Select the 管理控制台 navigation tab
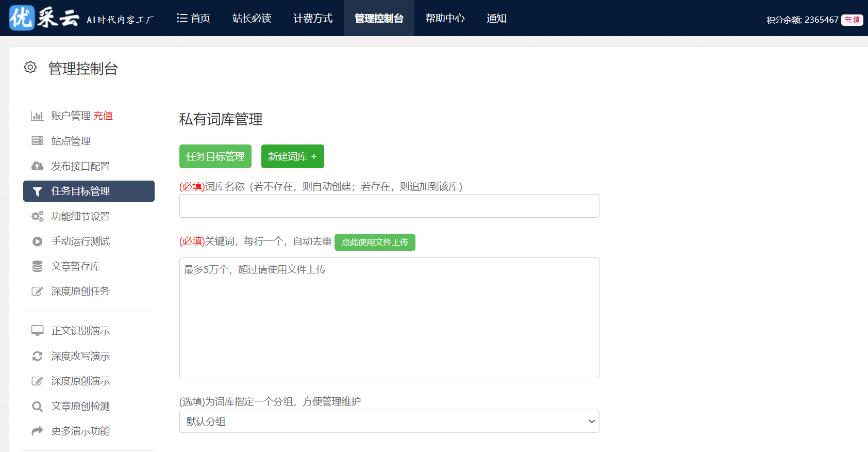This screenshot has height=452, width=868. pyautogui.click(x=379, y=18)
